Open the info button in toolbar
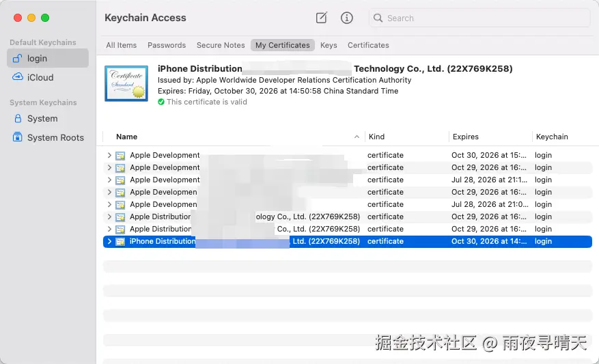This screenshot has width=599, height=364. coord(346,18)
